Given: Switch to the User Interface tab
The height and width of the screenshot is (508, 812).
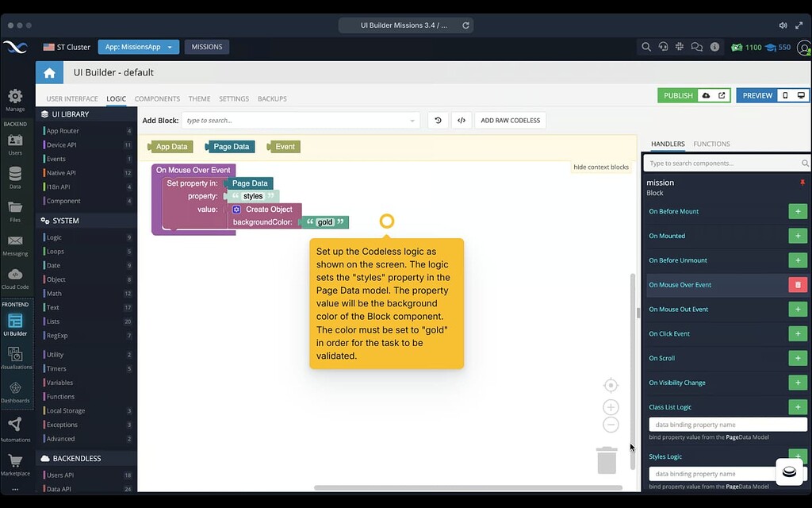Looking at the screenshot, I should (72, 98).
